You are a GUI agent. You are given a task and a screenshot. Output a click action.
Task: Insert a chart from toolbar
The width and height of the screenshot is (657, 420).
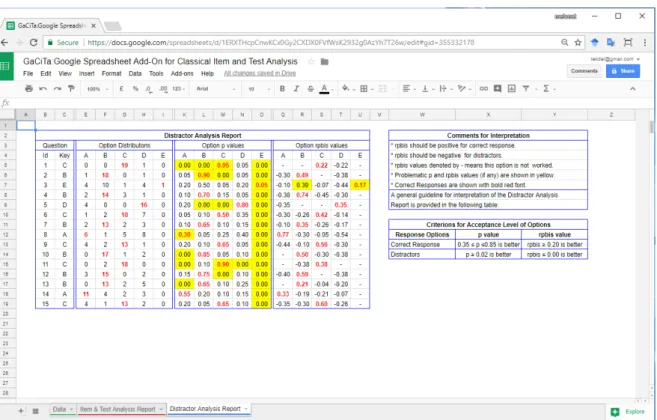click(512, 88)
